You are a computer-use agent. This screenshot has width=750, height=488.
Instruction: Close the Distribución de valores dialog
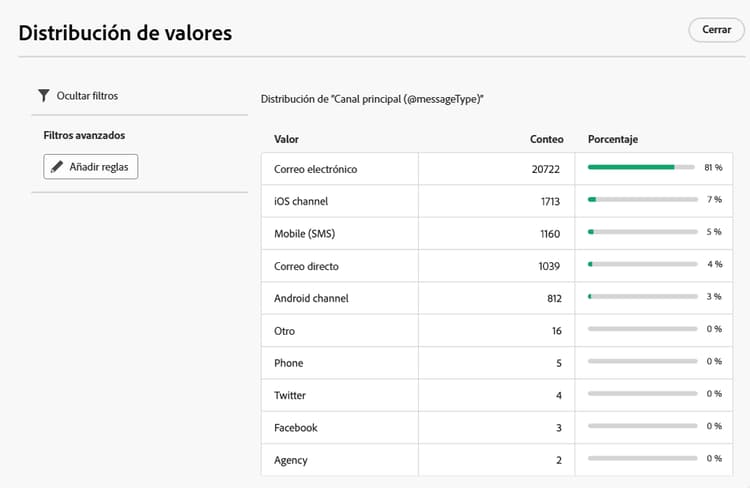[716, 30]
